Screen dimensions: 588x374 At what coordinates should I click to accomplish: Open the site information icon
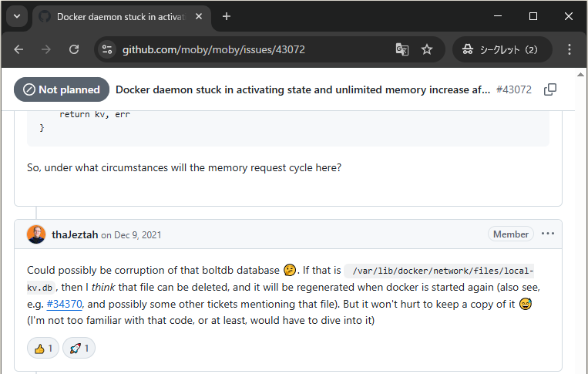(x=107, y=49)
